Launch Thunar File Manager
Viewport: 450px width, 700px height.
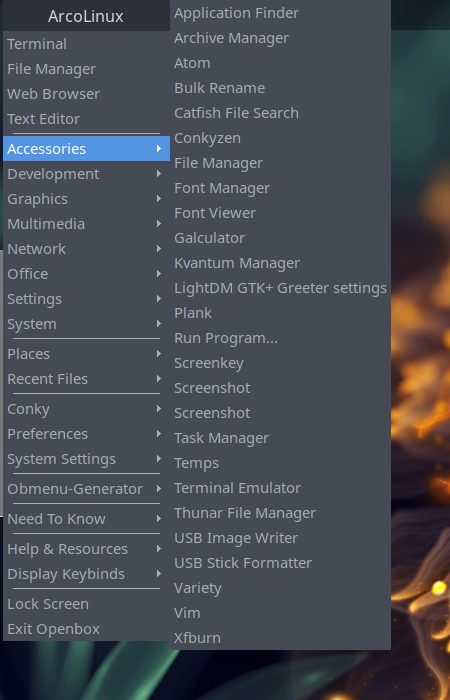(x=280, y=513)
